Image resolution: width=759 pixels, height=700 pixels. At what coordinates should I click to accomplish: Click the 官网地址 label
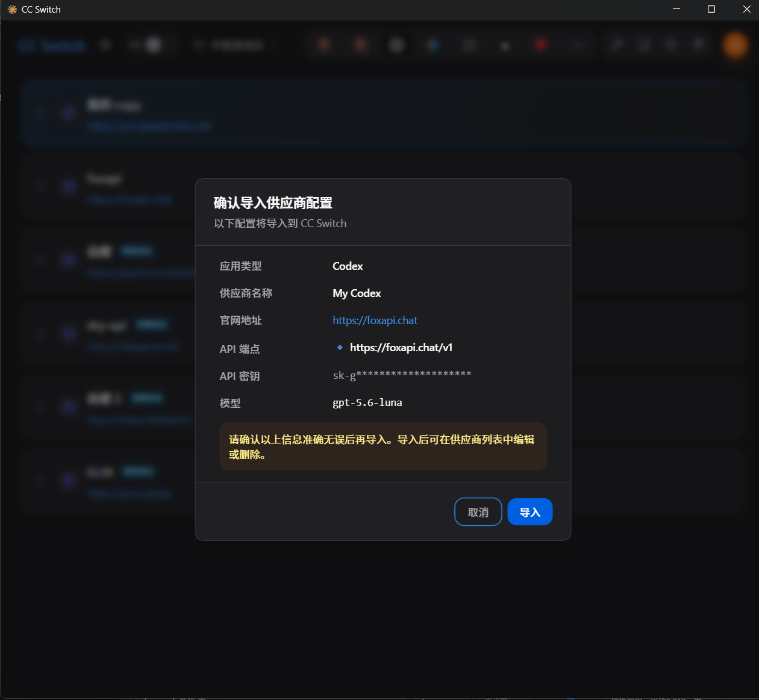(x=240, y=320)
